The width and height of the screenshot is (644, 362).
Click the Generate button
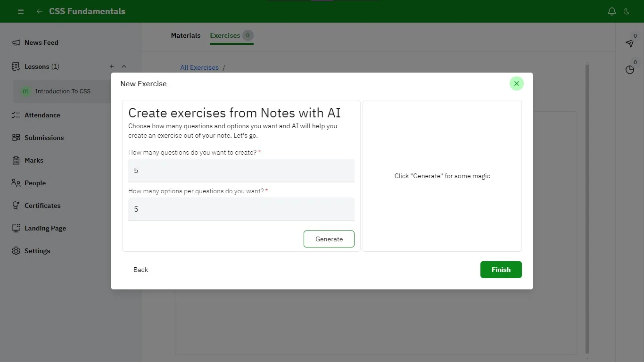[329, 239]
